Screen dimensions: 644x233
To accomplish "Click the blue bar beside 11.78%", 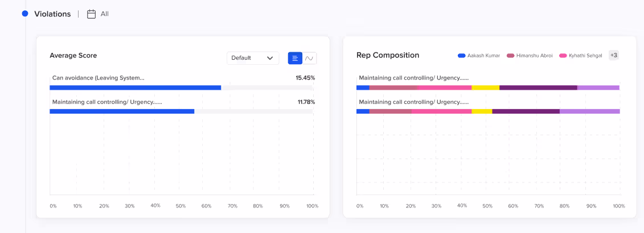I will (x=122, y=111).
